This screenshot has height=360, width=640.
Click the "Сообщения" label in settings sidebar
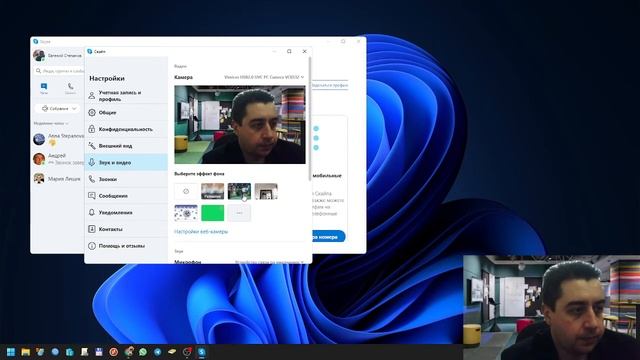pyautogui.click(x=113, y=196)
